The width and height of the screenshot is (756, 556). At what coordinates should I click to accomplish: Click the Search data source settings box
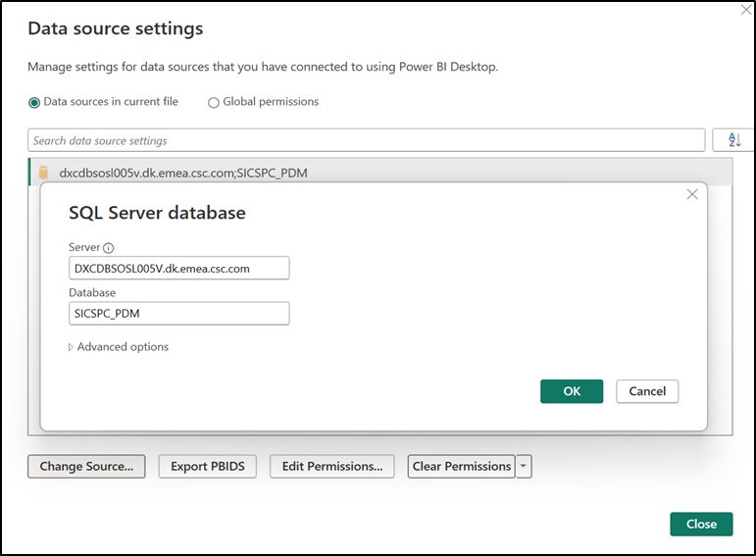(x=366, y=140)
